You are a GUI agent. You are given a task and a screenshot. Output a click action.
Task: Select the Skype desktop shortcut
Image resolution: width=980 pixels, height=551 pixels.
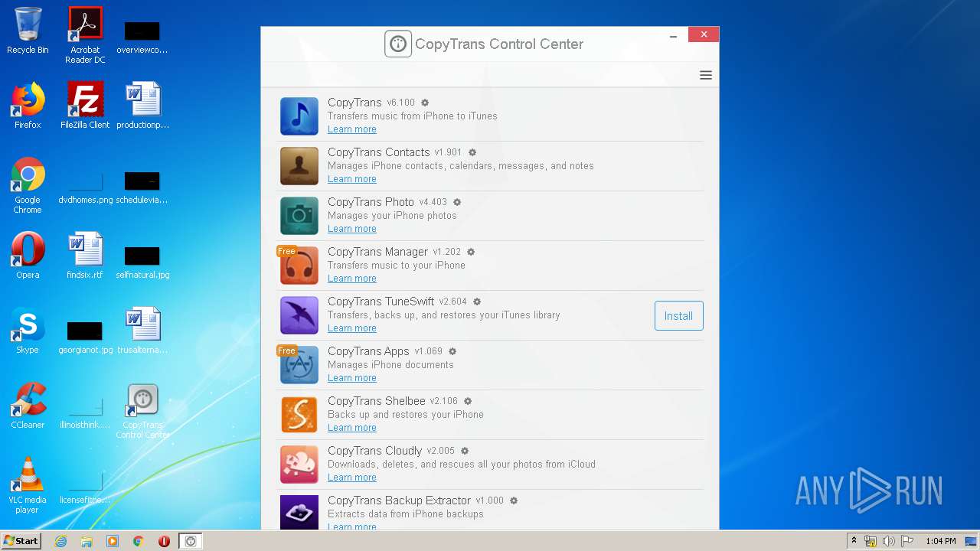pos(28,331)
